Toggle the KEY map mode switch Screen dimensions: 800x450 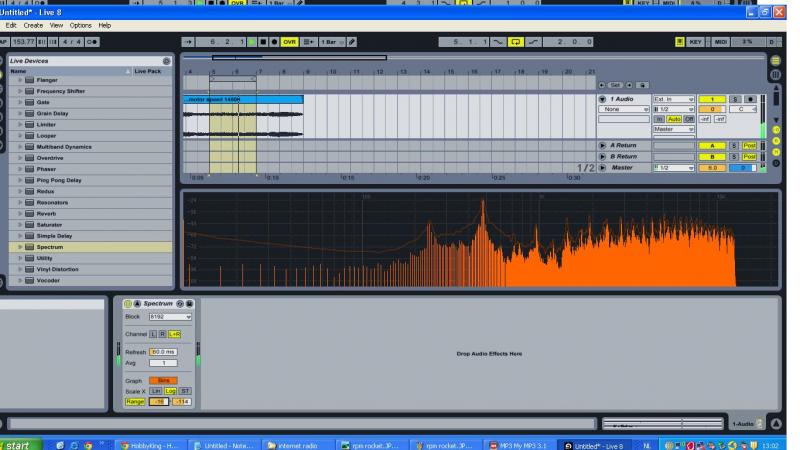[695, 42]
